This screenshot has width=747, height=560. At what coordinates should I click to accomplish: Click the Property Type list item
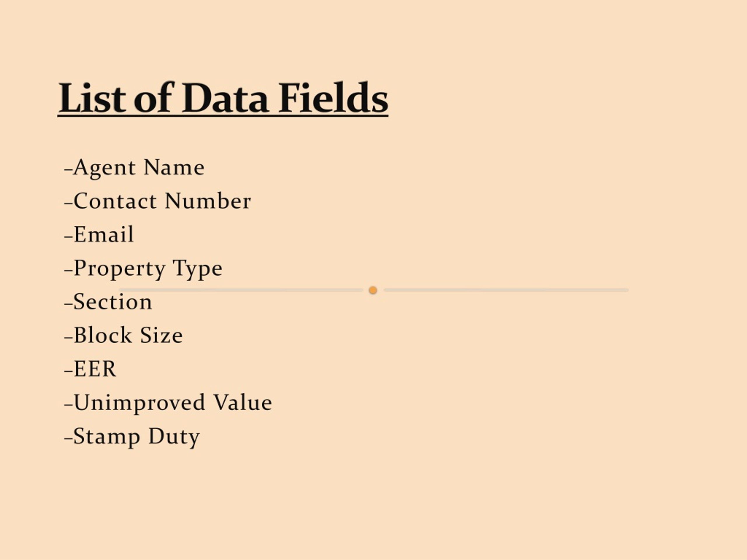[143, 269]
